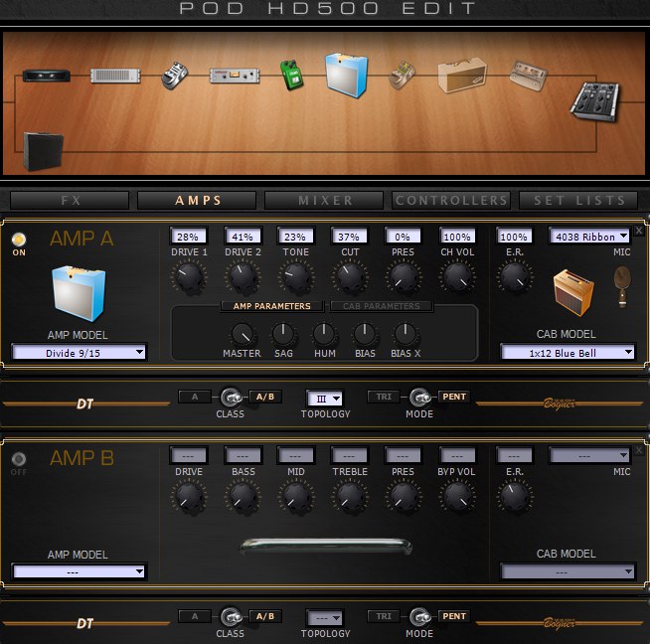Viewport: 650px width, 644px height.
Task: Select the dimmed pedal before the mixer
Action: pyautogui.click(x=528, y=76)
